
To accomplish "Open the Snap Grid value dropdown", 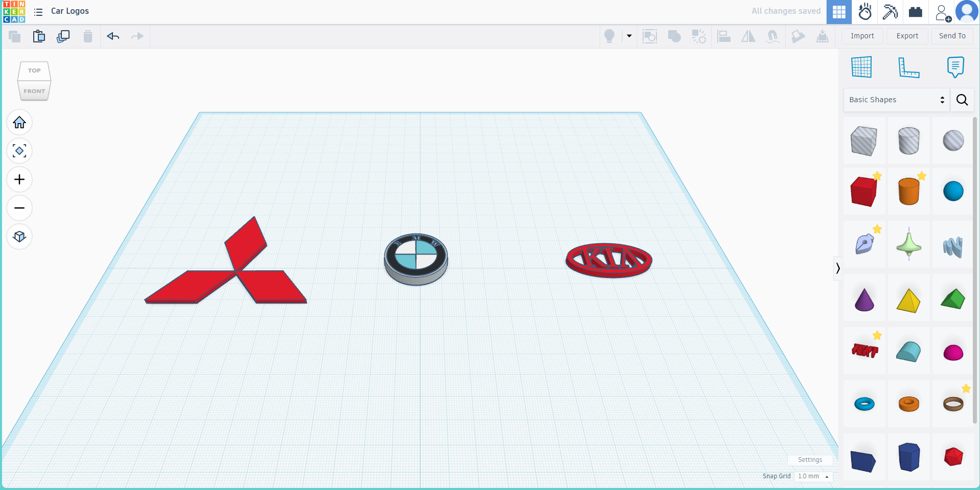I will 813,476.
